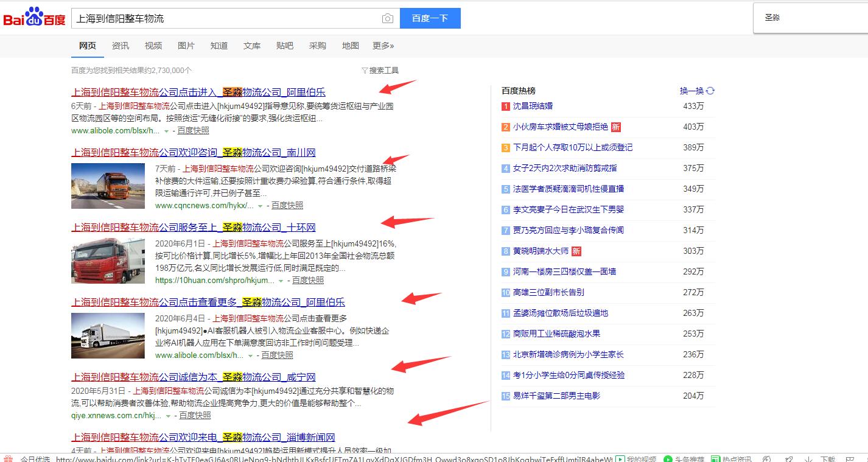Click the 圣淼 box at top right
The width and height of the screenshot is (868, 462).
click(x=810, y=18)
